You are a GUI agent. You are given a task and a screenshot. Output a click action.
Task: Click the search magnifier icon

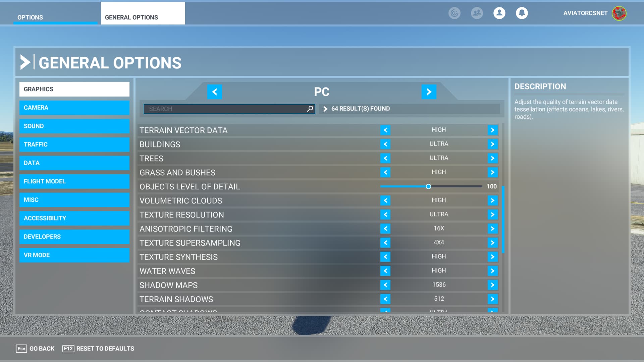click(310, 109)
